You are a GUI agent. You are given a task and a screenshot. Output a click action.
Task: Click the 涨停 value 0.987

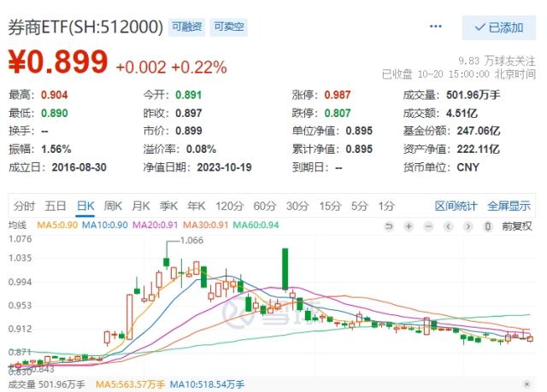click(338, 95)
